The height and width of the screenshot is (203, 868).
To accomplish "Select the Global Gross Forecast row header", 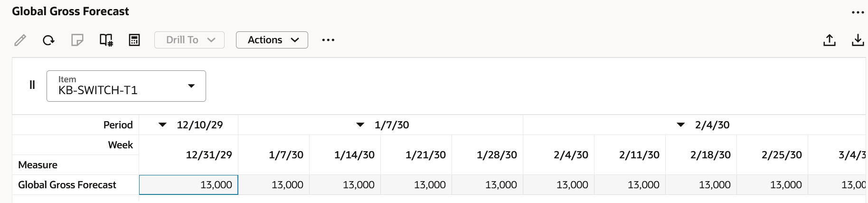I will pos(67,185).
